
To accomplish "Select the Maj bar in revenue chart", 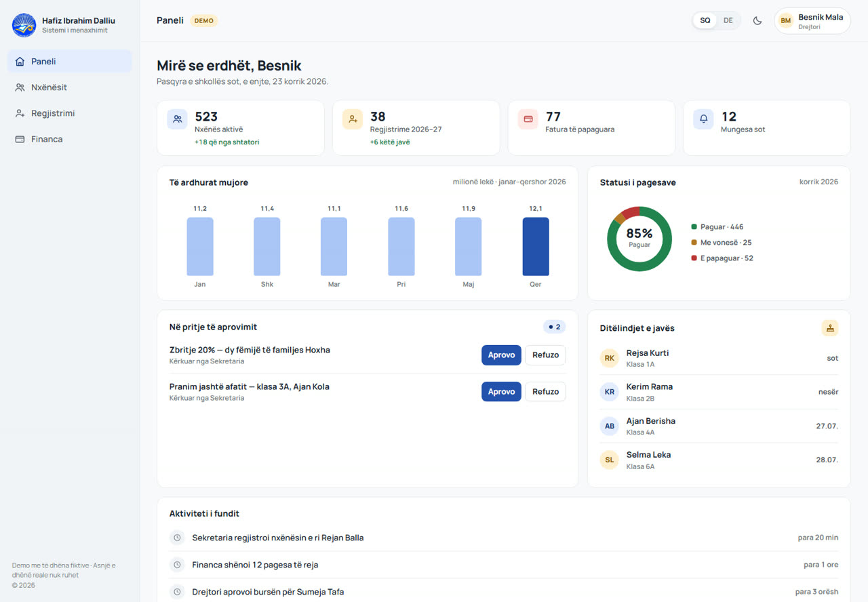I will click(469, 246).
